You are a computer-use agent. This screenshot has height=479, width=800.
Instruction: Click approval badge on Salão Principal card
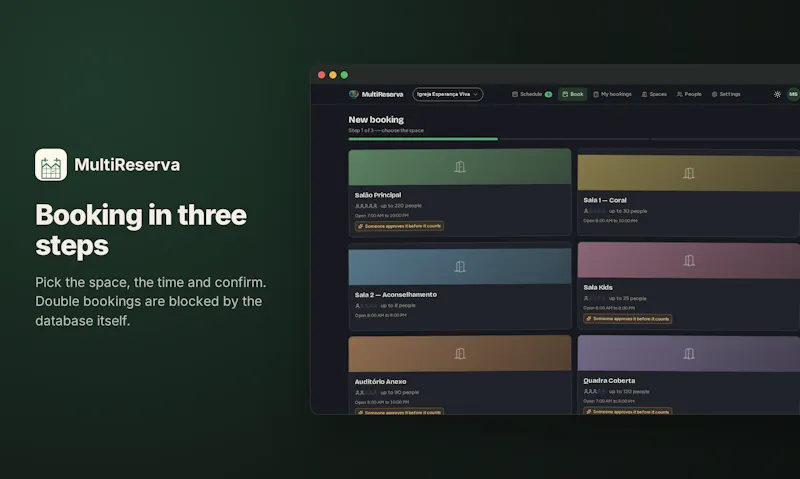tap(399, 226)
